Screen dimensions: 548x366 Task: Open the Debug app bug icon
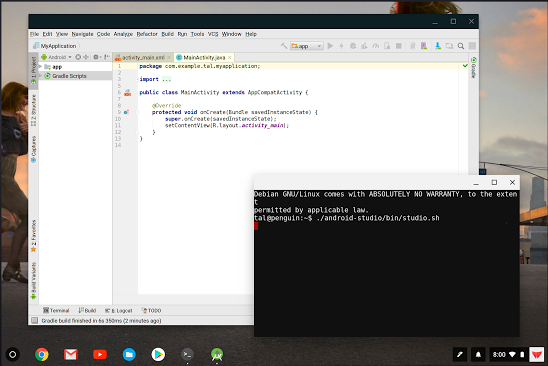pos(353,46)
